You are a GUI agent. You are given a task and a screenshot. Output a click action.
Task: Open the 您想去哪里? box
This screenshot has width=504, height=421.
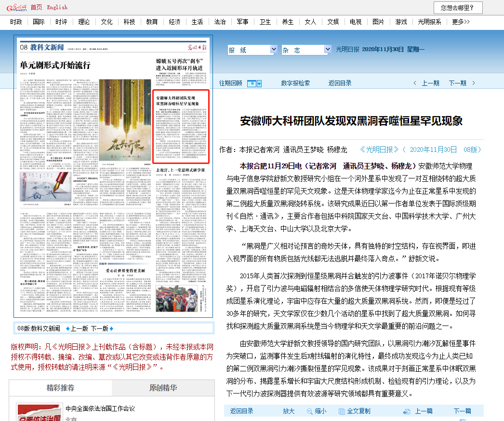458,8
